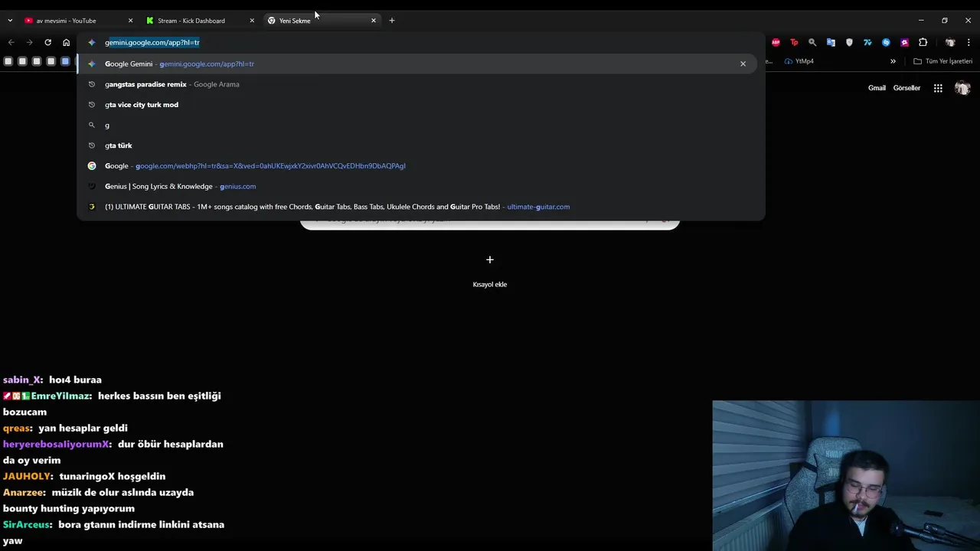Click chat username Anarzee
Viewport: 980px width, 551px height.
click(23, 492)
